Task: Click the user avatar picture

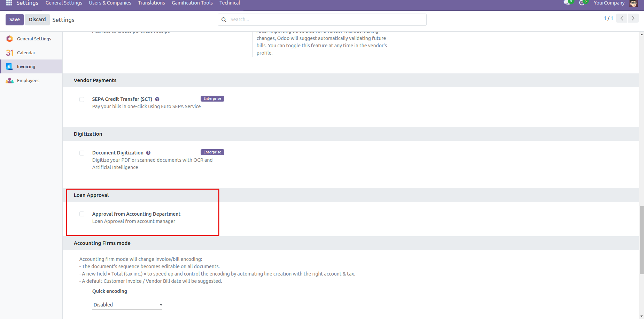Action: (634, 3)
